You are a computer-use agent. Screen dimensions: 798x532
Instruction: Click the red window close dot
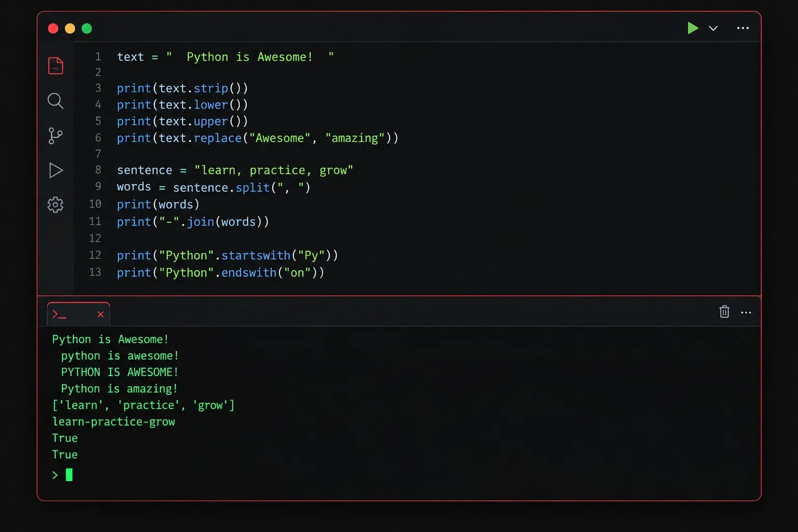point(53,29)
